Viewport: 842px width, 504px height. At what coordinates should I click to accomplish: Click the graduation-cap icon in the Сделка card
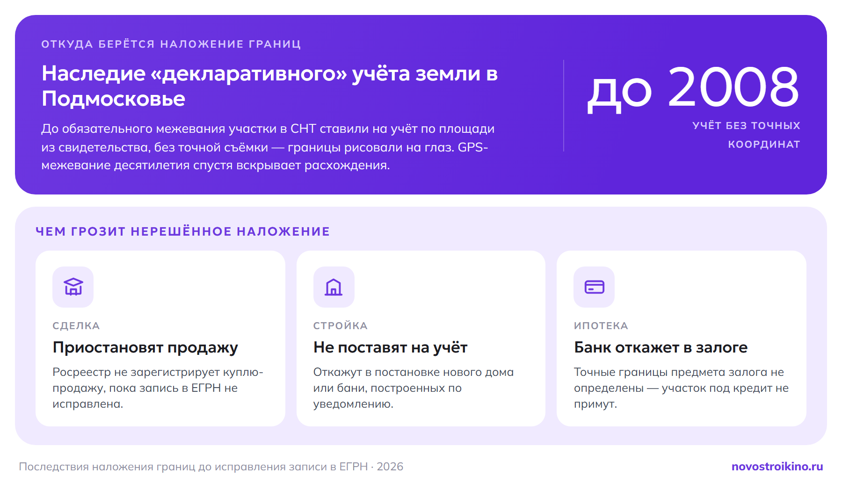(x=73, y=287)
